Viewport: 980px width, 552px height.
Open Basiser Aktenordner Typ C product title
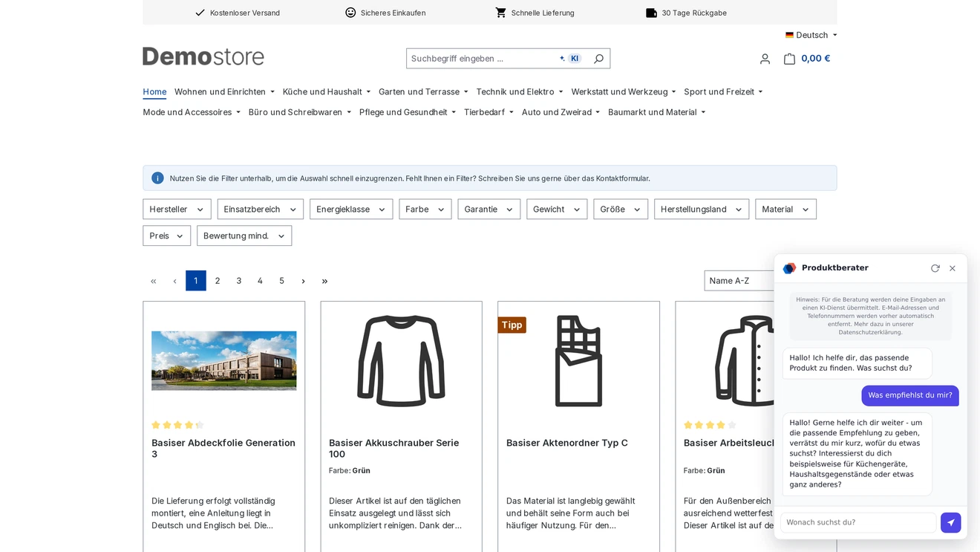[x=567, y=443]
